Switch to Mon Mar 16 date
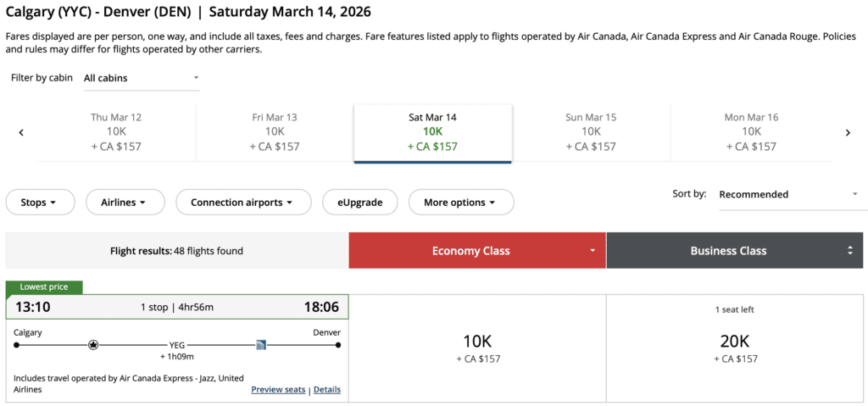868x406 pixels. (751, 131)
